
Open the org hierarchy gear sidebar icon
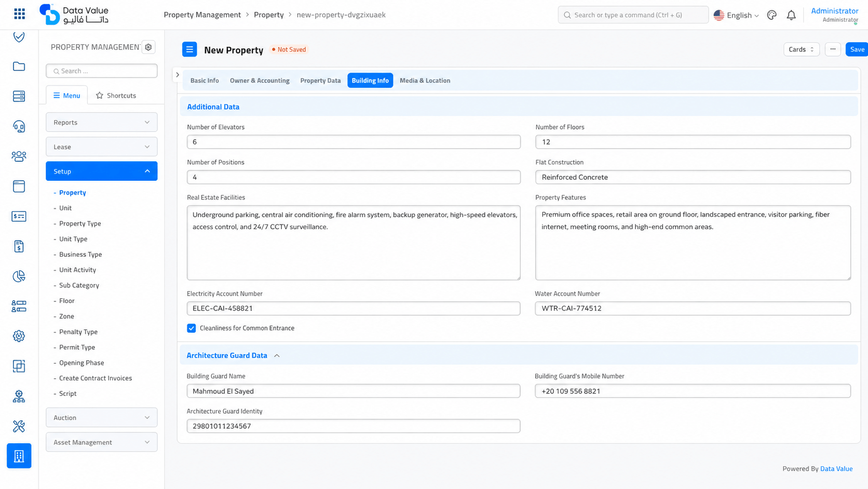pos(19,397)
